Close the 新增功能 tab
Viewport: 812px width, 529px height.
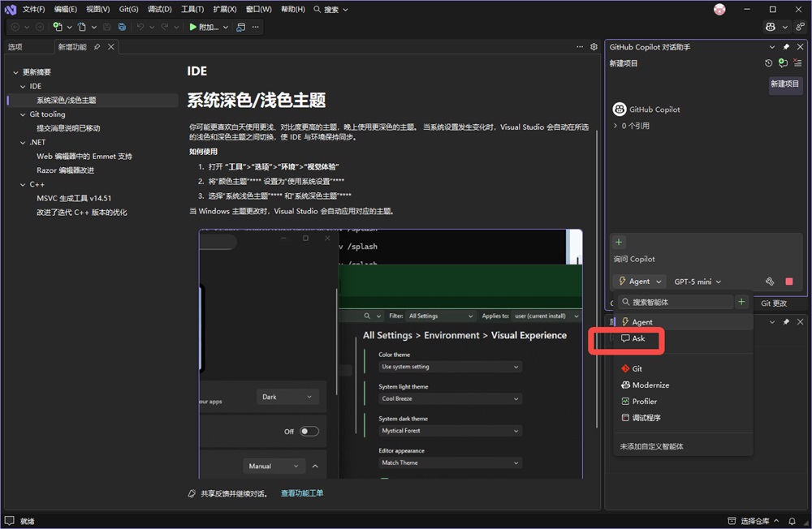coord(110,47)
